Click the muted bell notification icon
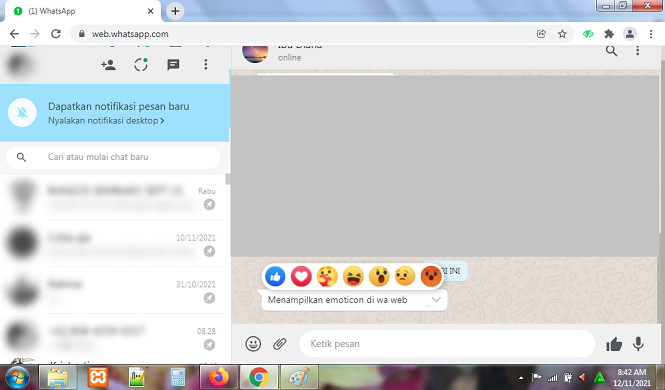The width and height of the screenshot is (665, 390). (22, 112)
